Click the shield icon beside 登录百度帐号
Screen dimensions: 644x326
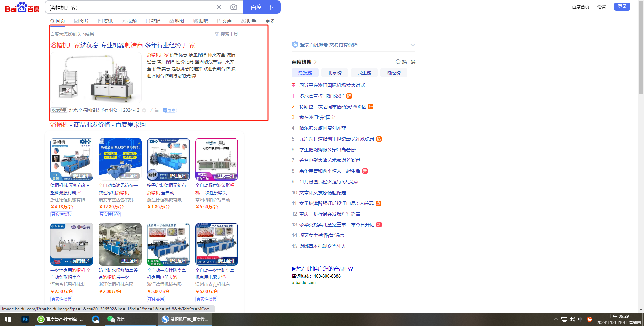coord(295,45)
